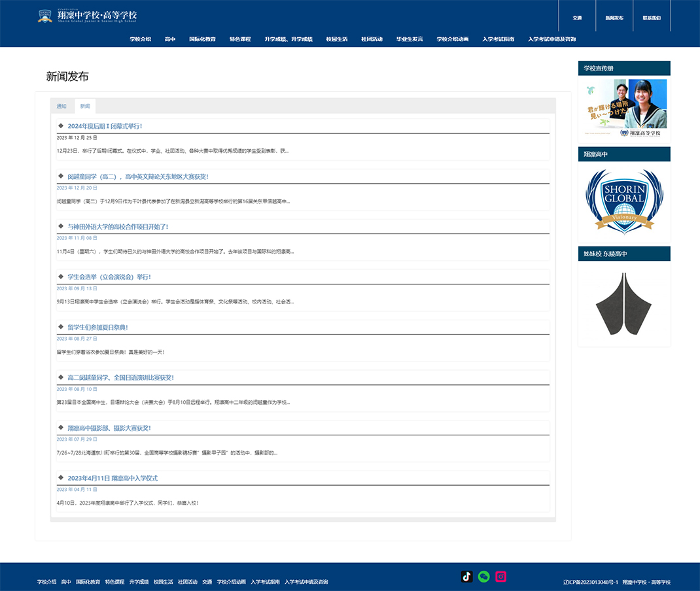Select the 新闻 tab

[85, 106]
